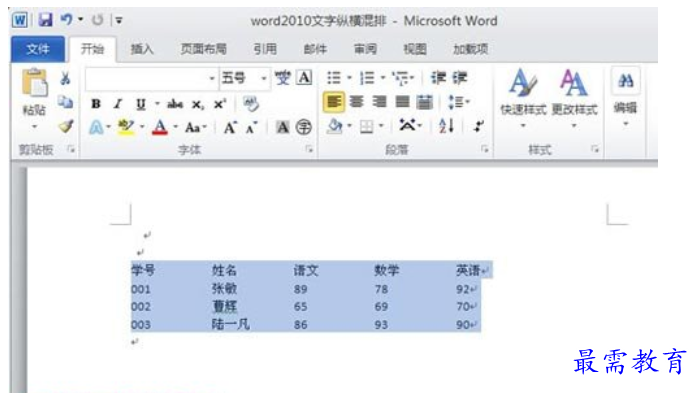695x393 pixels.
Task: Click the multilevel list icon
Action: pos(400,78)
